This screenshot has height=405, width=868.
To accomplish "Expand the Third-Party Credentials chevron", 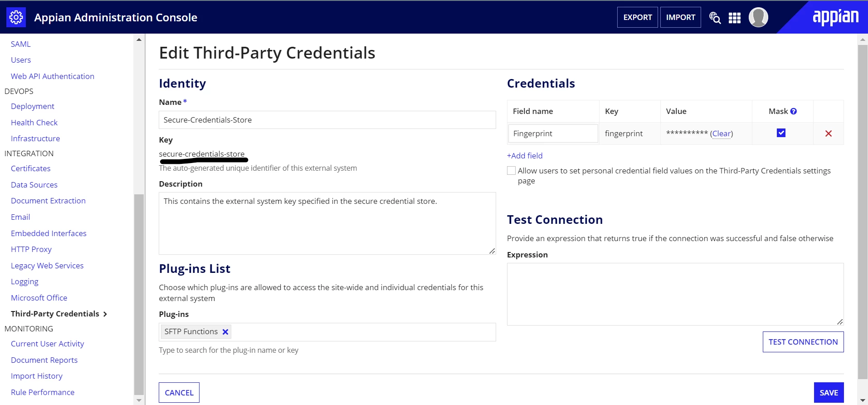I will 105,314.
